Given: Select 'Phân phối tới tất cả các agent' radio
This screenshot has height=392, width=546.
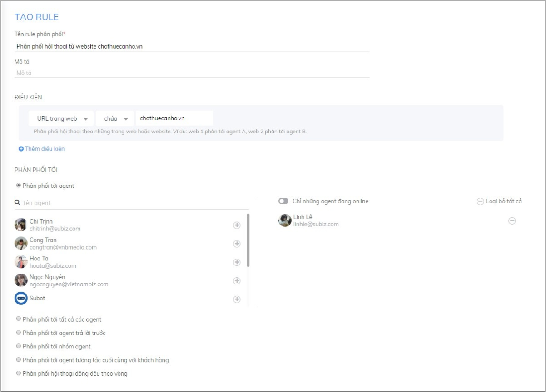Looking at the screenshot, I should pos(19,319).
